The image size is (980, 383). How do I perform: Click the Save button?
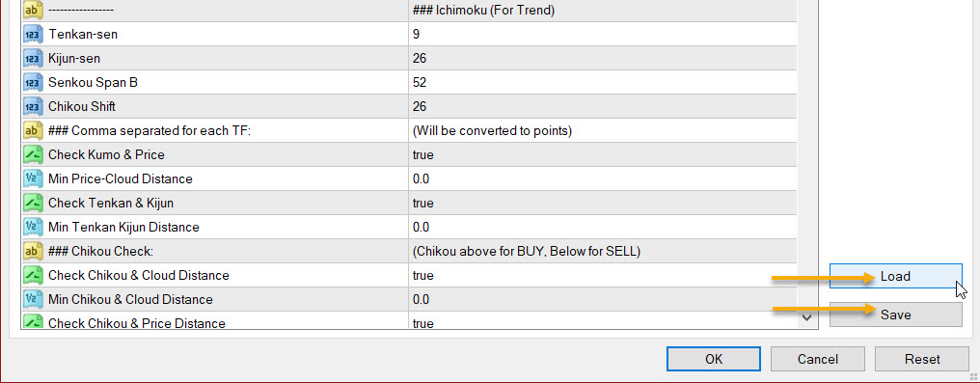(896, 315)
